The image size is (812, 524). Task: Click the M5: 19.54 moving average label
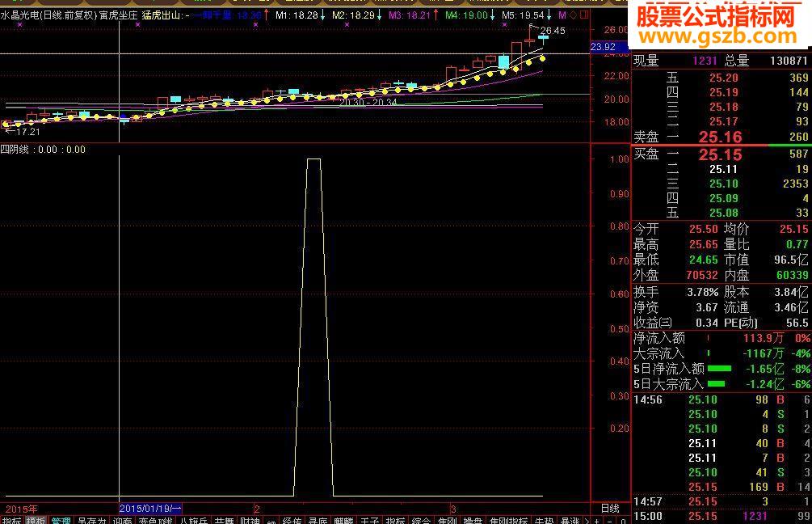pyautogui.click(x=523, y=15)
